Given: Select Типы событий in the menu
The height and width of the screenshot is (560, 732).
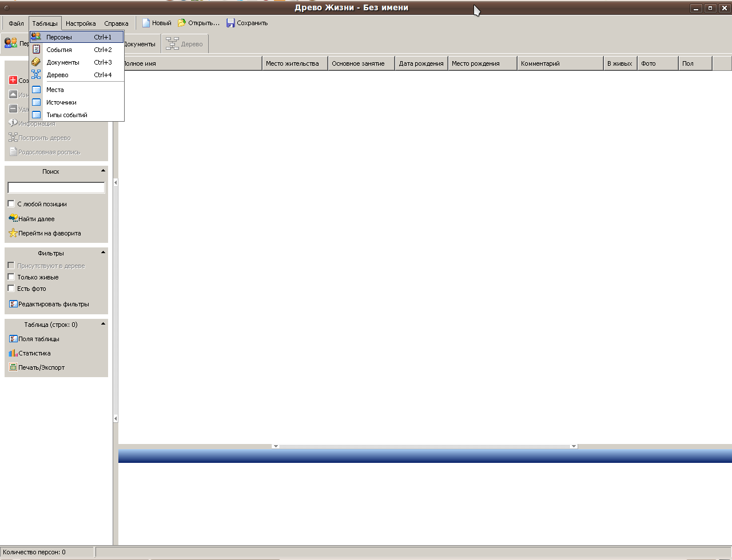Looking at the screenshot, I should 77,115.
